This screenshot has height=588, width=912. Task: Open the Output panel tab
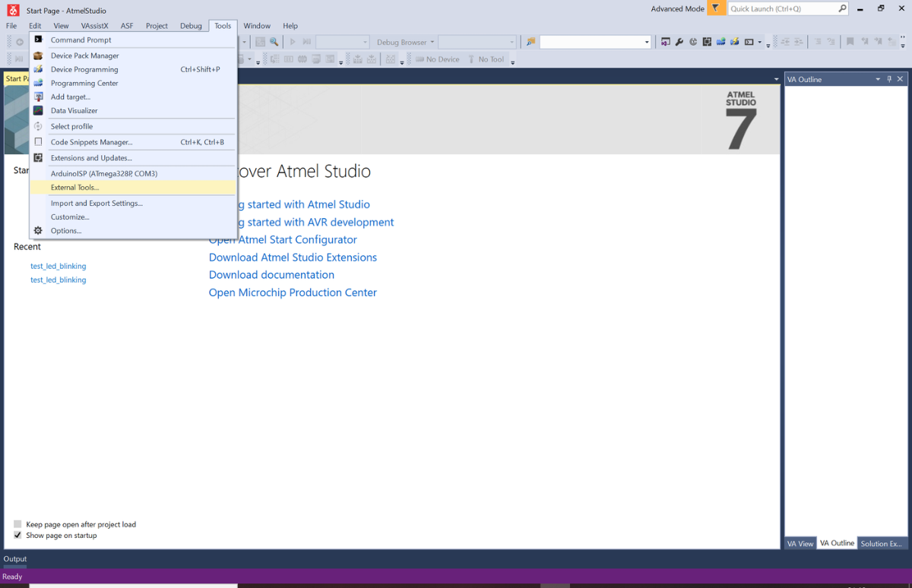[15, 559]
